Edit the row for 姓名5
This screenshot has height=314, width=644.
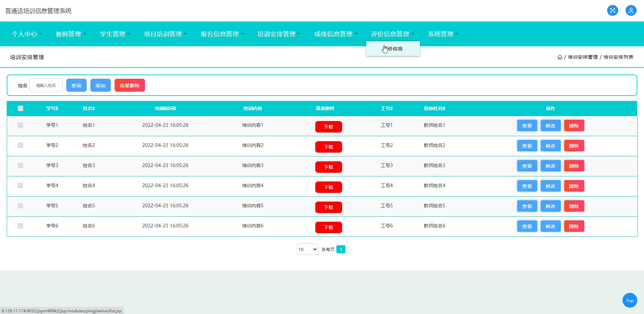coord(550,206)
